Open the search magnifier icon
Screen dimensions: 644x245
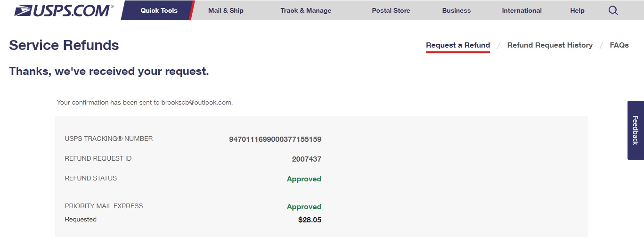click(613, 10)
